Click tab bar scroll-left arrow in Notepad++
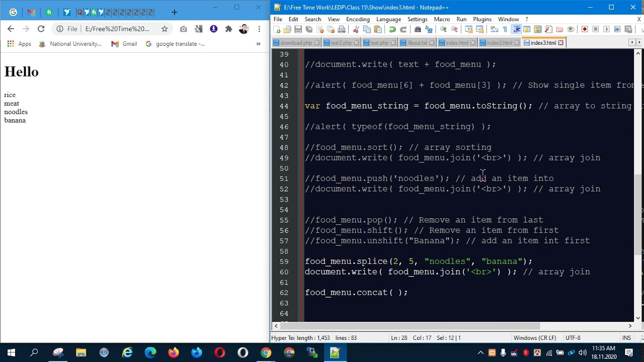Screen dimensions: 644x362 pos(632,43)
